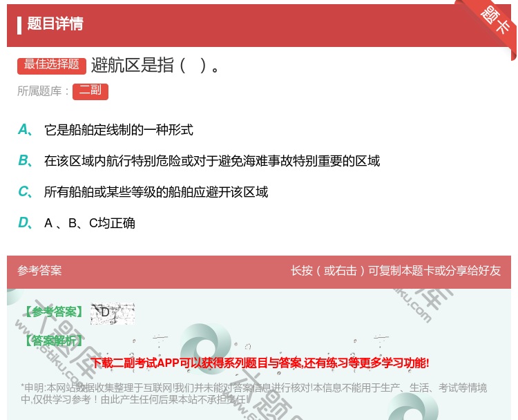Click the 长按（或右击）copy hint text
The image size is (518, 420).
396,271
